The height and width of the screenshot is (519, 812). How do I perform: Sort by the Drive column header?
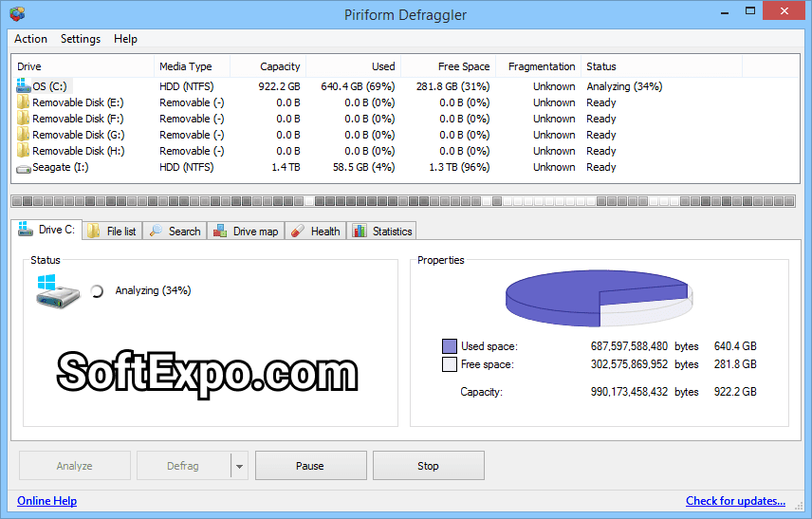click(83, 66)
